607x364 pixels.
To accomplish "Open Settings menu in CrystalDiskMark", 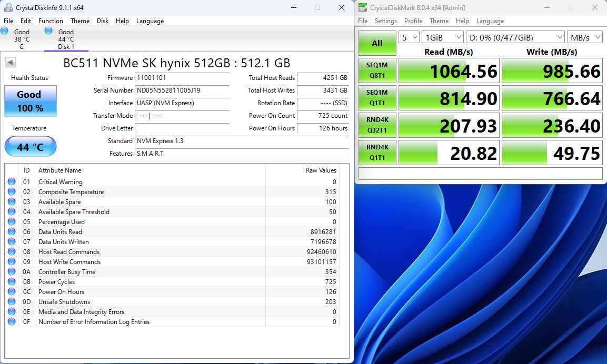I will pyautogui.click(x=385, y=21).
